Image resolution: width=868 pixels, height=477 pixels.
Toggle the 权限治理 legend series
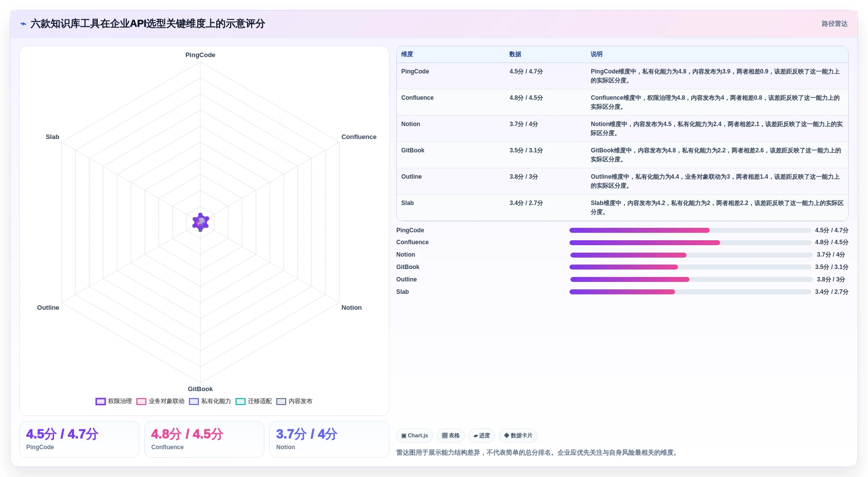tap(114, 401)
